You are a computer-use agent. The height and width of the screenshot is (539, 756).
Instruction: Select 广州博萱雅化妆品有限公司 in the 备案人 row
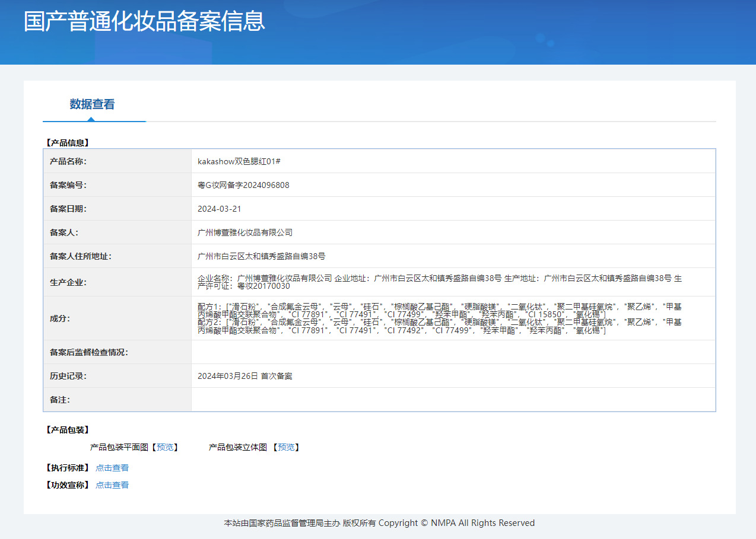[x=245, y=232]
